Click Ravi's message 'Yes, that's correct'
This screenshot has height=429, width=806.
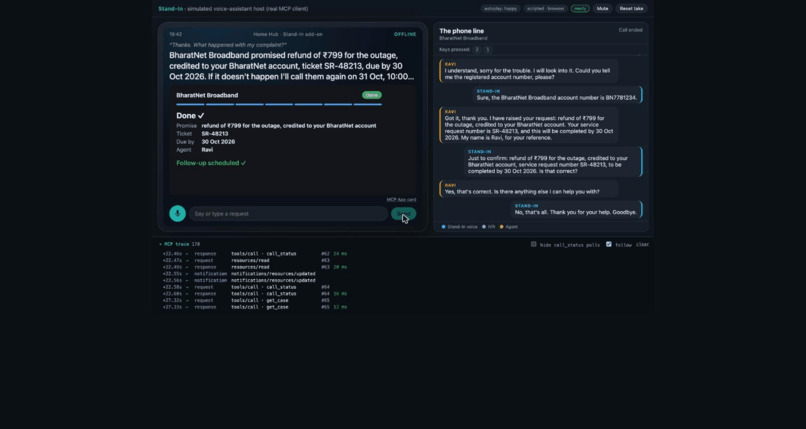point(529,189)
